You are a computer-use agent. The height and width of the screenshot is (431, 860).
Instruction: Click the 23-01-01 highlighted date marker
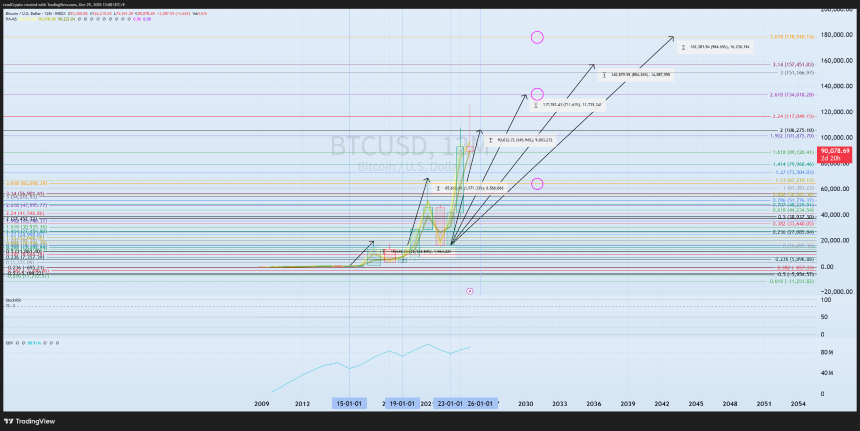450,404
